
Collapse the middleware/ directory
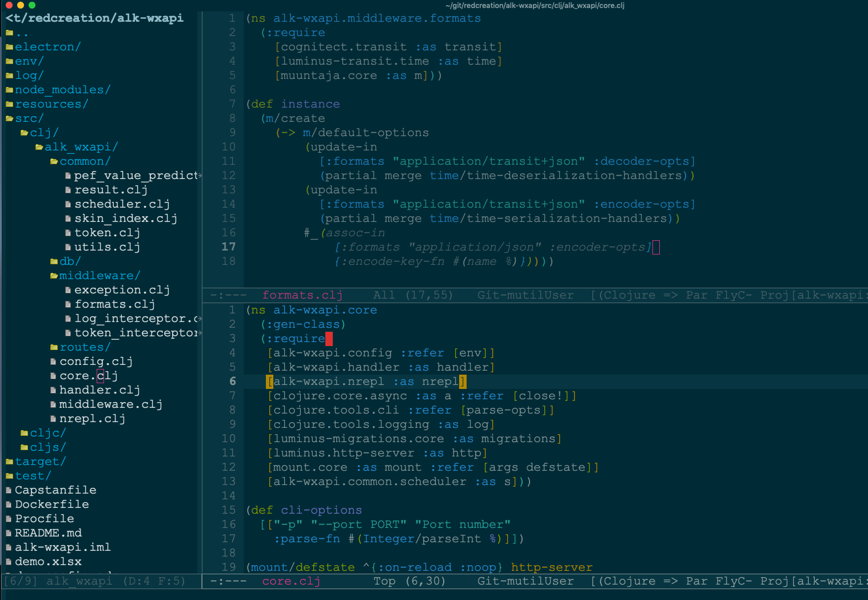click(x=100, y=276)
